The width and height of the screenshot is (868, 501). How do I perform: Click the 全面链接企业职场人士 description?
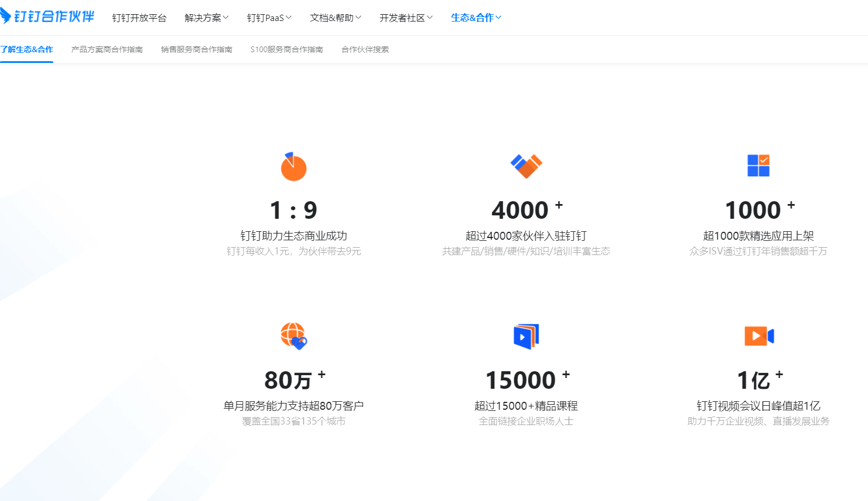click(526, 421)
